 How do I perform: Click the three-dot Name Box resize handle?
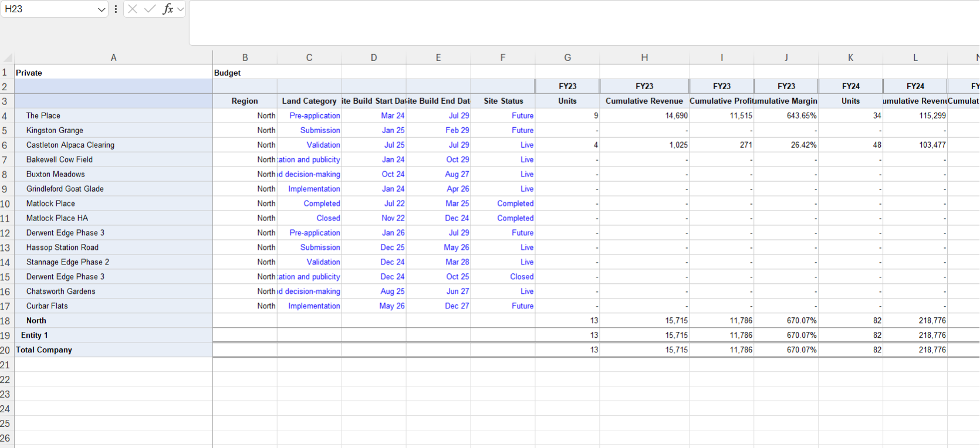point(116,9)
